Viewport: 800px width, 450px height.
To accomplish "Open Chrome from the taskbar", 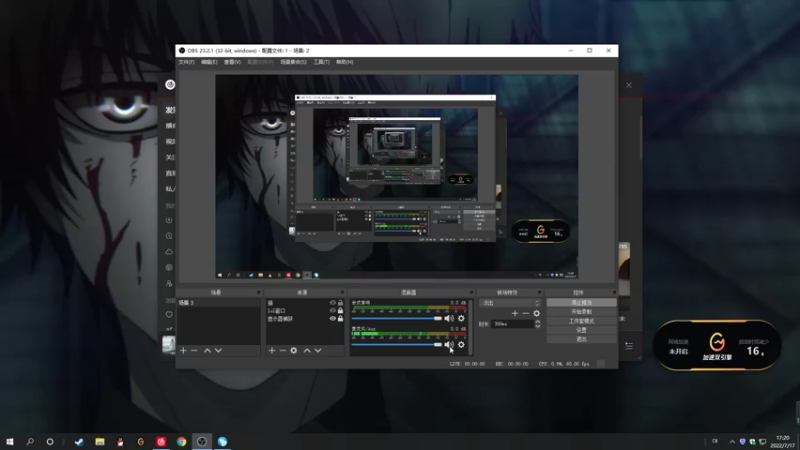I will 182,442.
